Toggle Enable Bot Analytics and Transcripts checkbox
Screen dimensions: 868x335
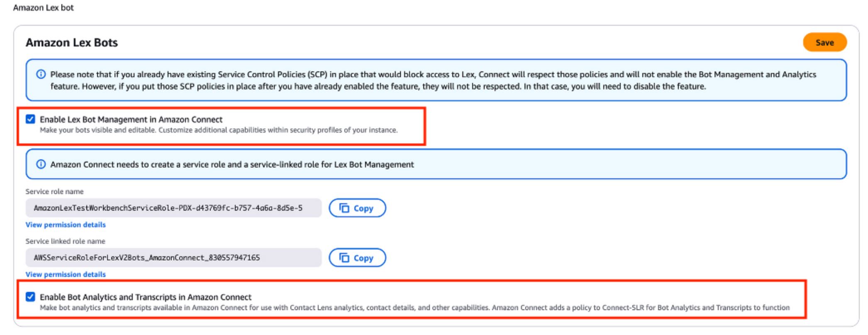click(30, 297)
